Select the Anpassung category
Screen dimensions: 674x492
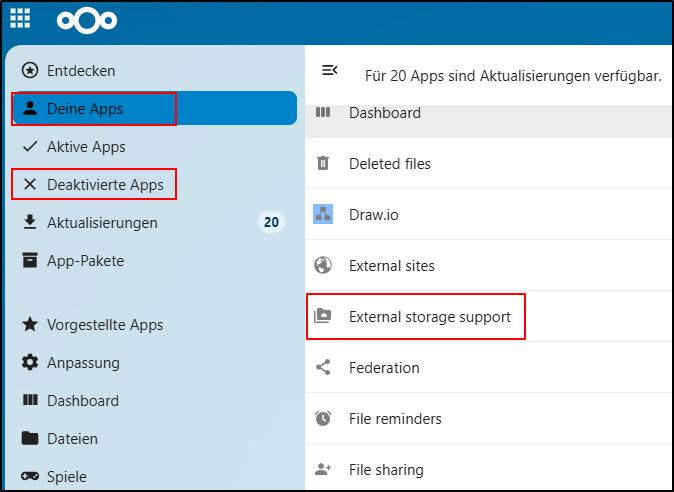click(x=82, y=363)
